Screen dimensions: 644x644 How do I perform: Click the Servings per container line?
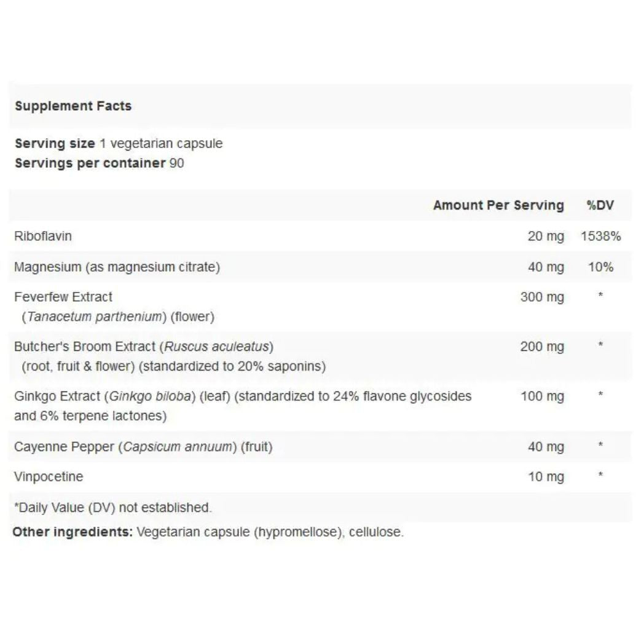pyautogui.click(x=99, y=163)
